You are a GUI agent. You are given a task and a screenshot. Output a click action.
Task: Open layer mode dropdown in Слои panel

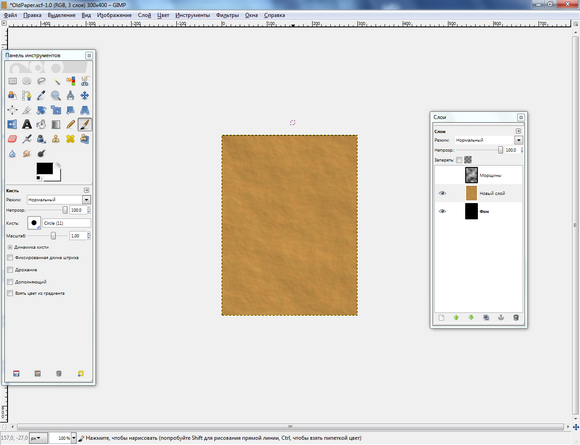coord(489,140)
